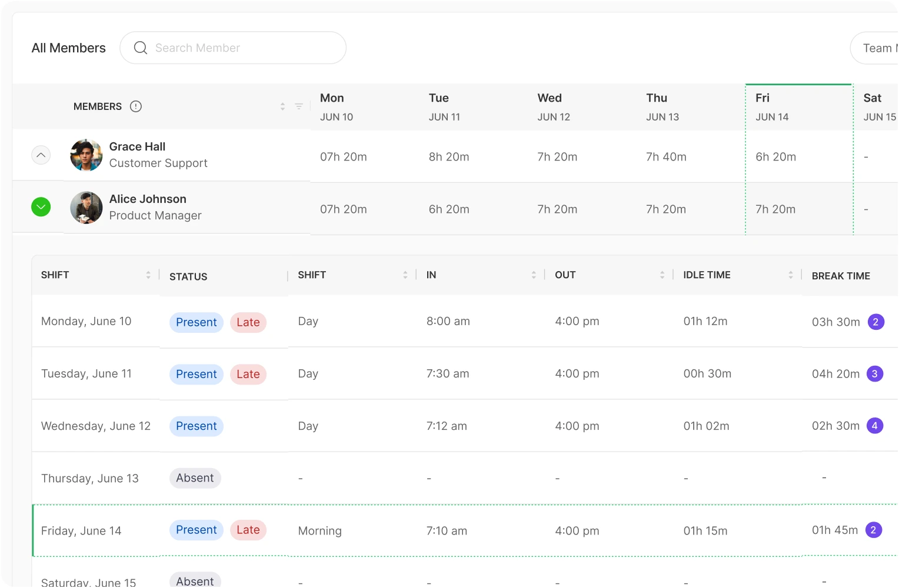Viewport: 899px width, 588px height.
Task: Select the Tuesday, June 11 row
Action: point(465,373)
